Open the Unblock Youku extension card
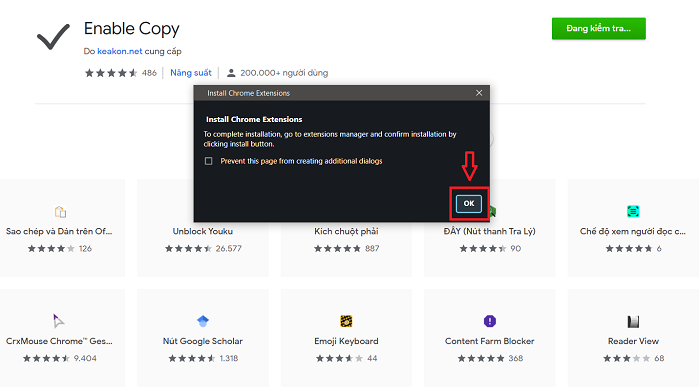 point(203,231)
